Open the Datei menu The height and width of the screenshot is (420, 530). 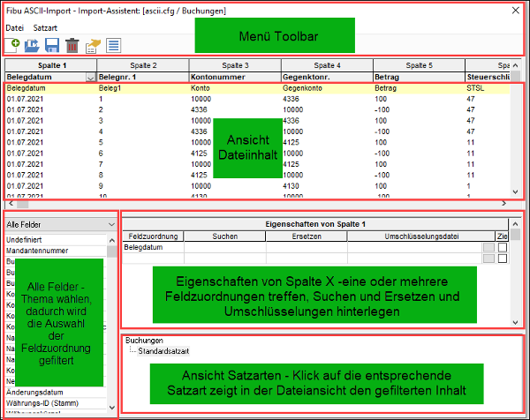click(x=14, y=28)
